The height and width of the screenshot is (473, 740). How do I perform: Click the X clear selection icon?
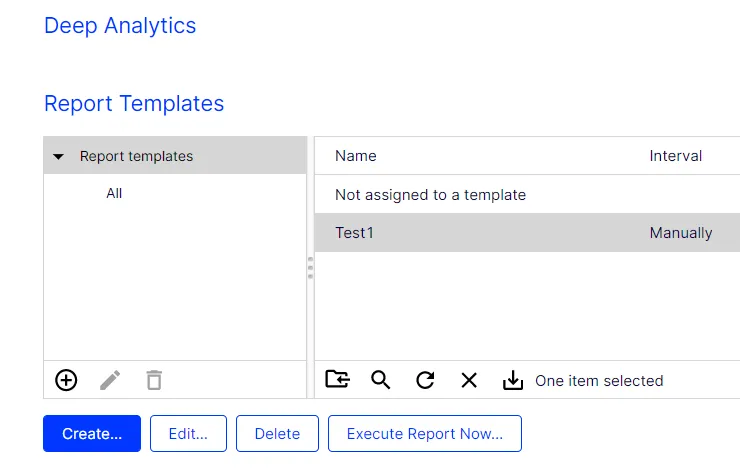pos(469,380)
